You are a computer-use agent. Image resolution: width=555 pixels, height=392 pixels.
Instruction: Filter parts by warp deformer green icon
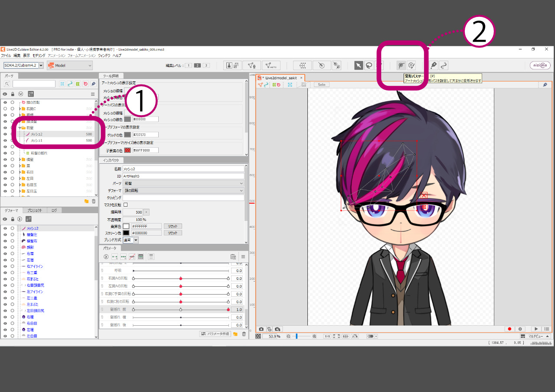tap(78, 84)
